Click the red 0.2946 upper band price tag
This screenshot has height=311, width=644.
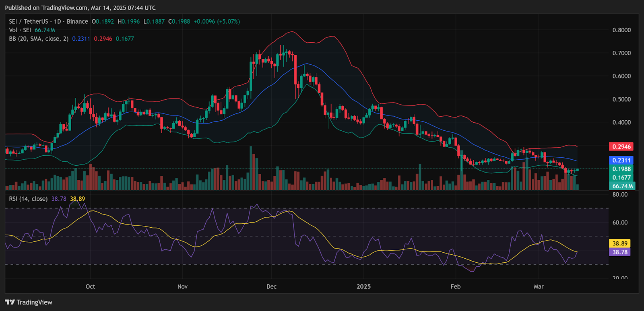click(621, 147)
